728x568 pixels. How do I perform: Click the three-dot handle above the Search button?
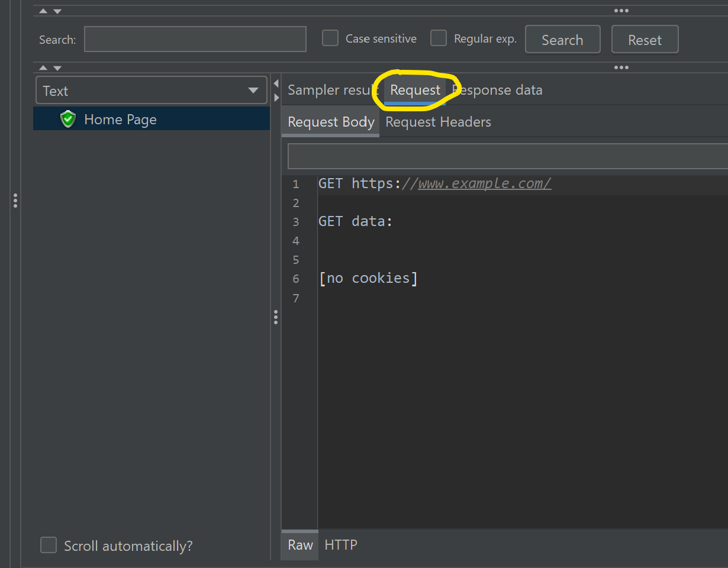tap(621, 11)
